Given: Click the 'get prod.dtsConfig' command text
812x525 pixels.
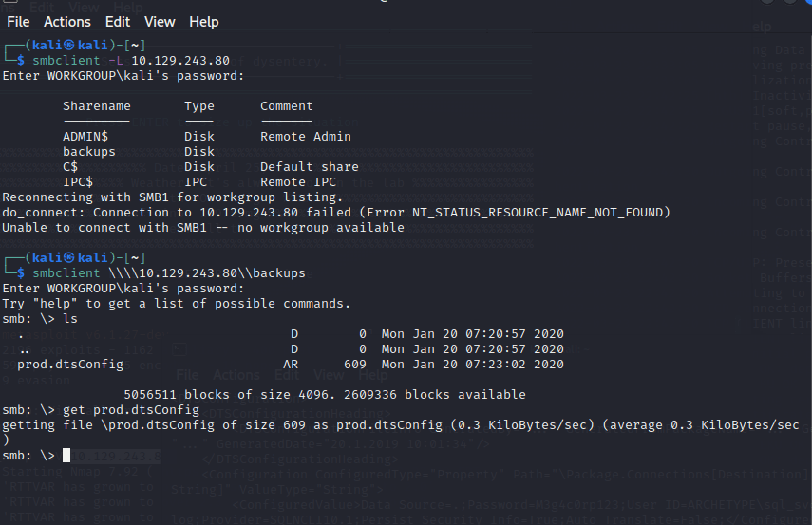Looking at the screenshot, I should pos(131,409).
